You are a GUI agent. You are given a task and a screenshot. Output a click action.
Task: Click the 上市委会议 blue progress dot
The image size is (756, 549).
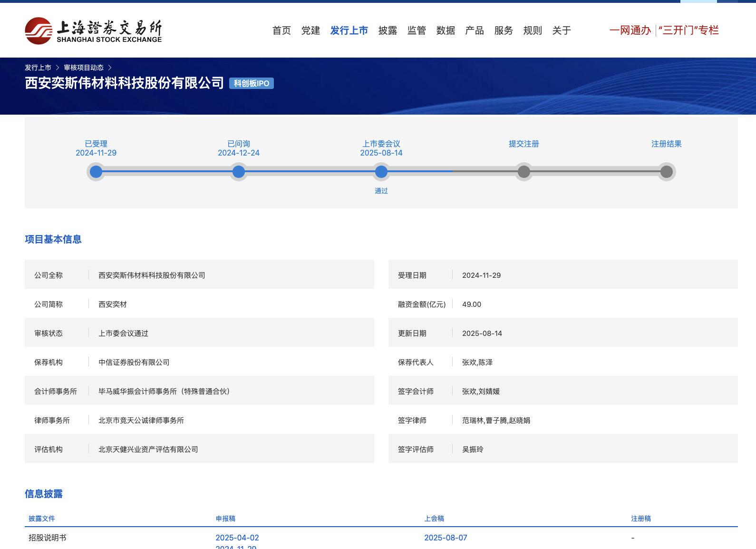(x=381, y=172)
